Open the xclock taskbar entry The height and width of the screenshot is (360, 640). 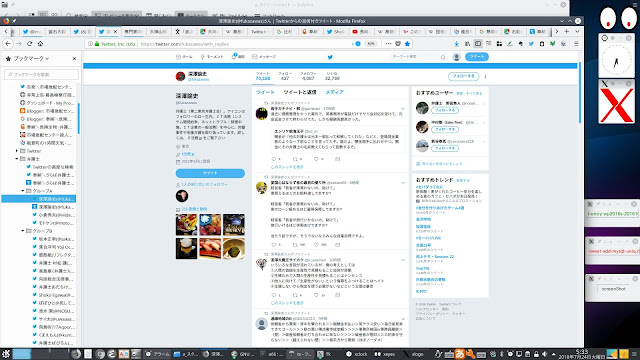coord(357,354)
